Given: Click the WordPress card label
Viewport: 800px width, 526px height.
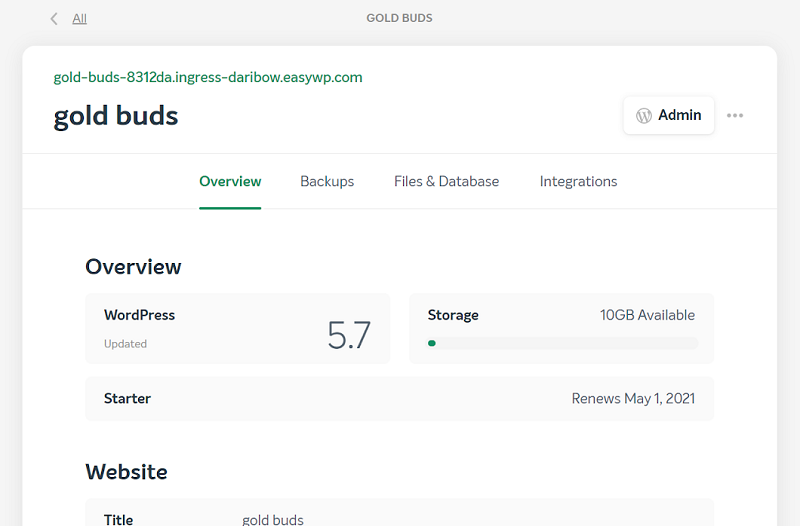Looking at the screenshot, I should pyautogui.click(x=139, y=315).
